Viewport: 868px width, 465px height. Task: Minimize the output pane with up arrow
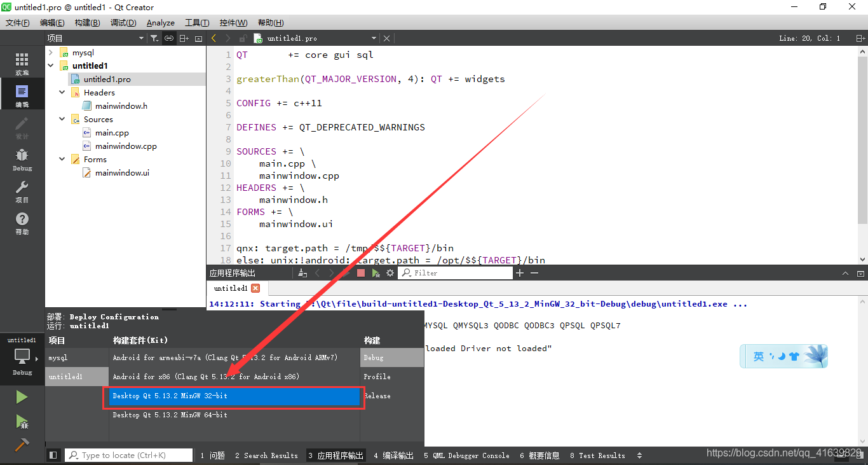[846, 273]
